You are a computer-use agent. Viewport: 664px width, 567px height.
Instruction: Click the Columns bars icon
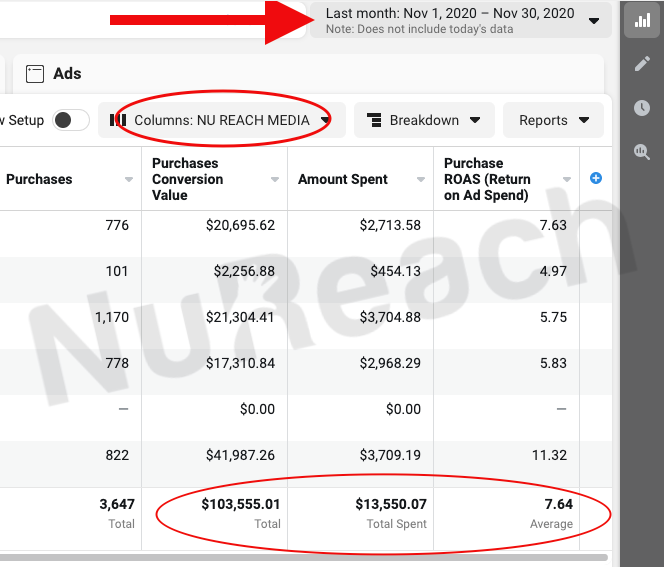(119, 120)
